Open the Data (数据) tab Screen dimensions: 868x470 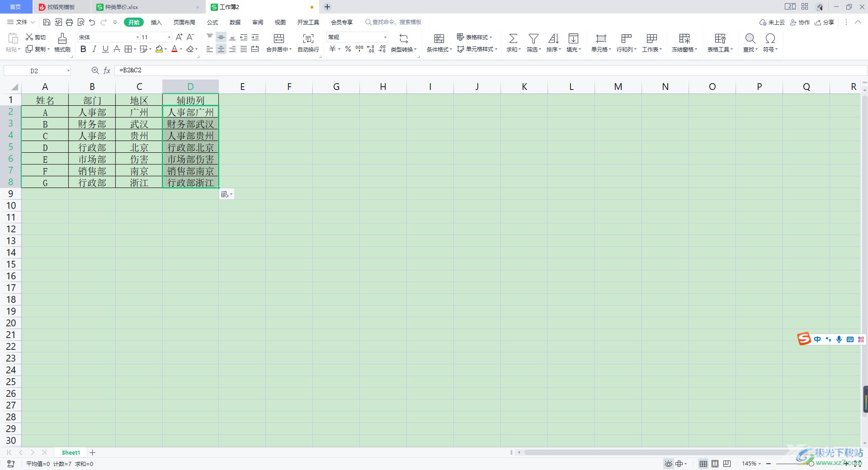[x=235, y=22]
